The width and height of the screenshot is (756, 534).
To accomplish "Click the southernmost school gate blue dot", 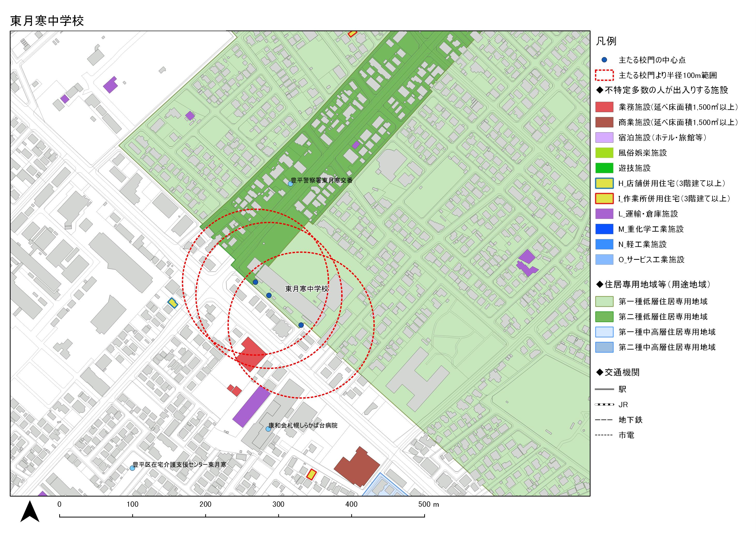I will coord(301,325).
